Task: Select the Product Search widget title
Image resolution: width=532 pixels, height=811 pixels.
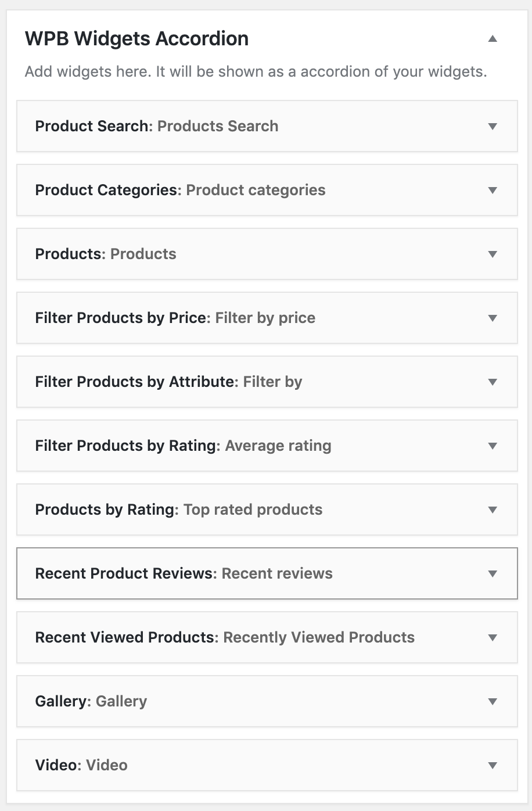Action: [x=157, y=126]
